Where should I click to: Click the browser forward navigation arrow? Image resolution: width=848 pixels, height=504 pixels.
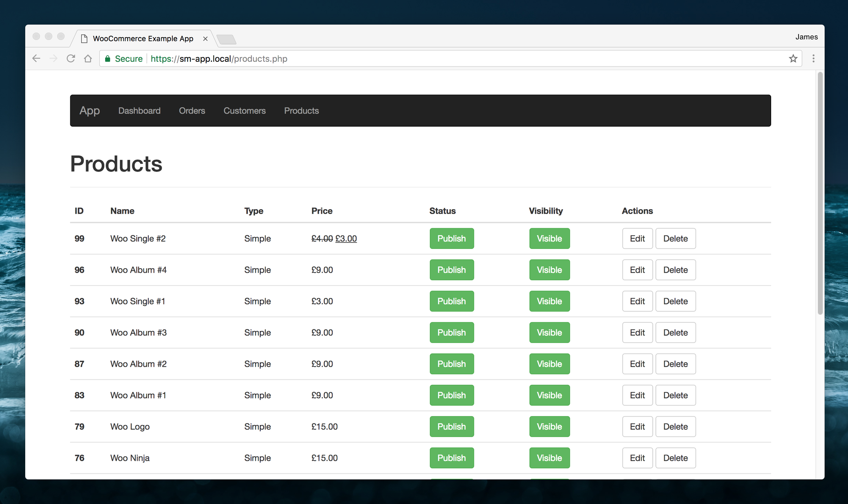[53, 58]
